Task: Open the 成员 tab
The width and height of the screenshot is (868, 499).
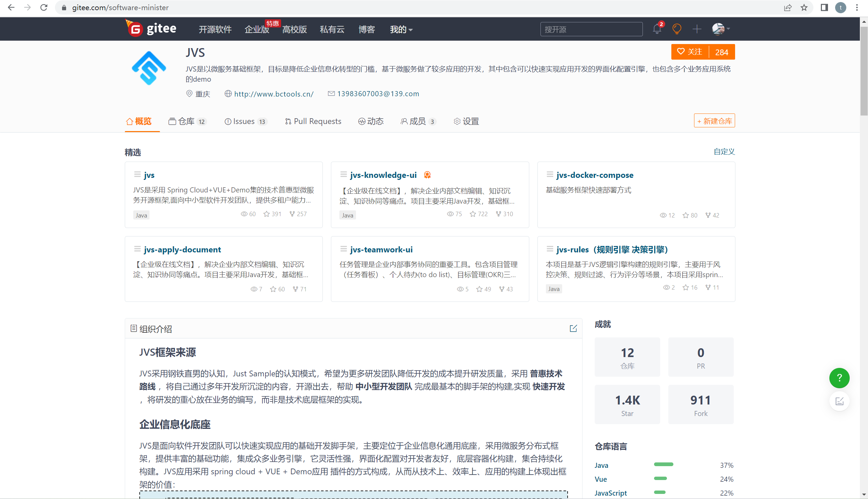Action: [418, 121]
